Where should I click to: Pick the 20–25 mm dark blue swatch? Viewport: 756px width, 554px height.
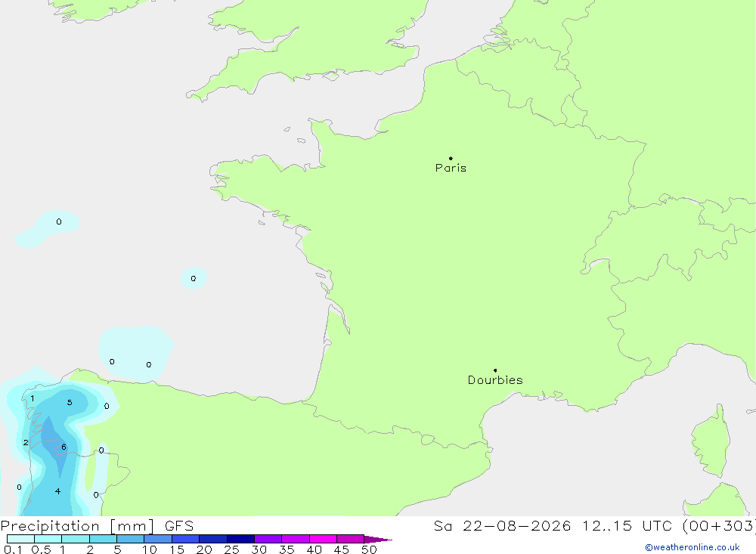[x=213, y=539]
